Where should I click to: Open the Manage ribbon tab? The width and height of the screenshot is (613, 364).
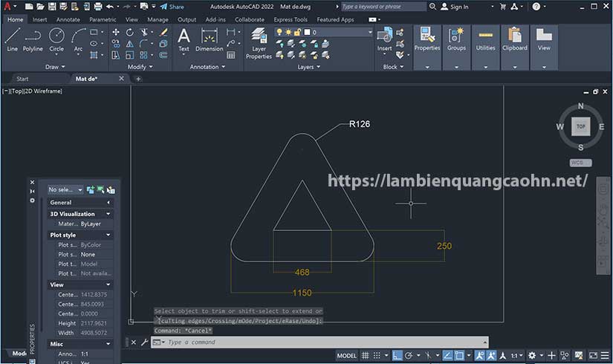pos(158,19)
